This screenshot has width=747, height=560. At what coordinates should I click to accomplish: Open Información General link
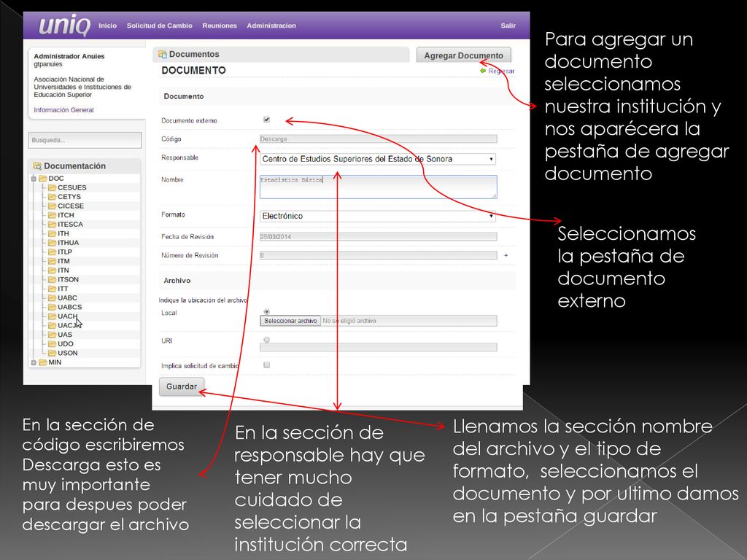click(64, 110)
